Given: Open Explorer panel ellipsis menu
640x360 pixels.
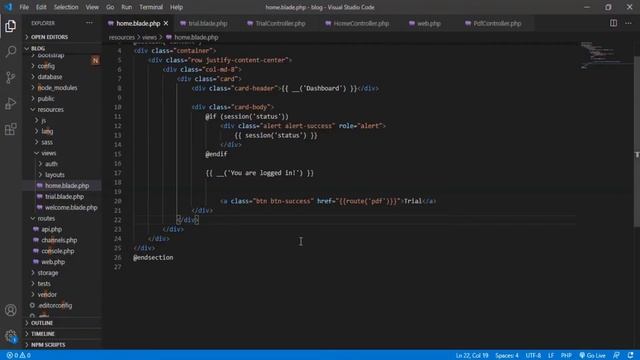Looking at the screenshot, I should 89,23.
